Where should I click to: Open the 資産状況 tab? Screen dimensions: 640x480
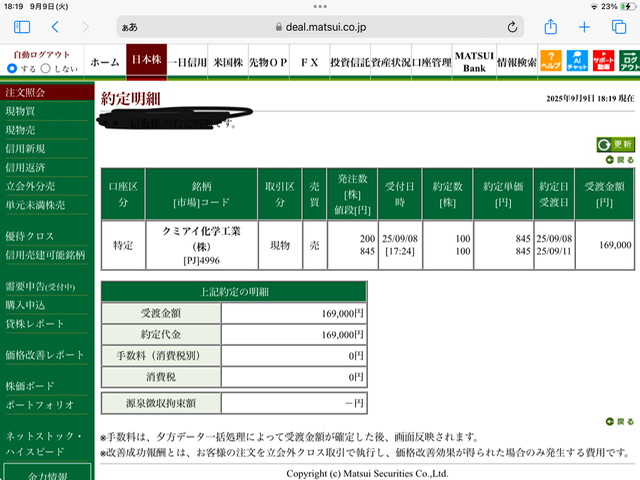pos(391,62)
